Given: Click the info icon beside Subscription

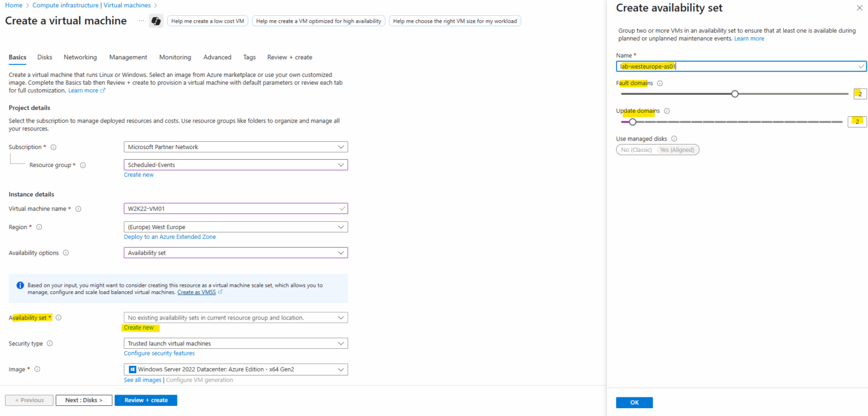Looking at the screenshot, I should (54, 147).
